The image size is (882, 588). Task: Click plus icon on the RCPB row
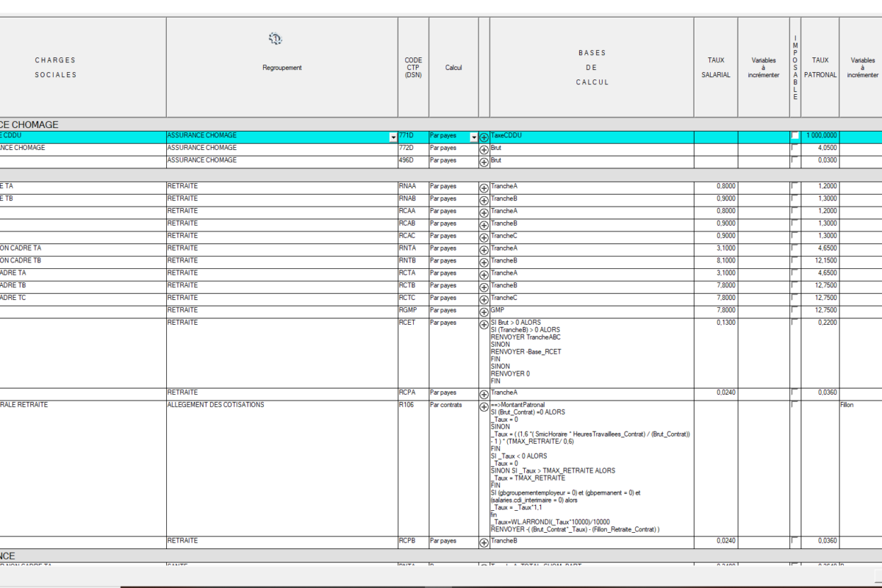pos(484,542)
